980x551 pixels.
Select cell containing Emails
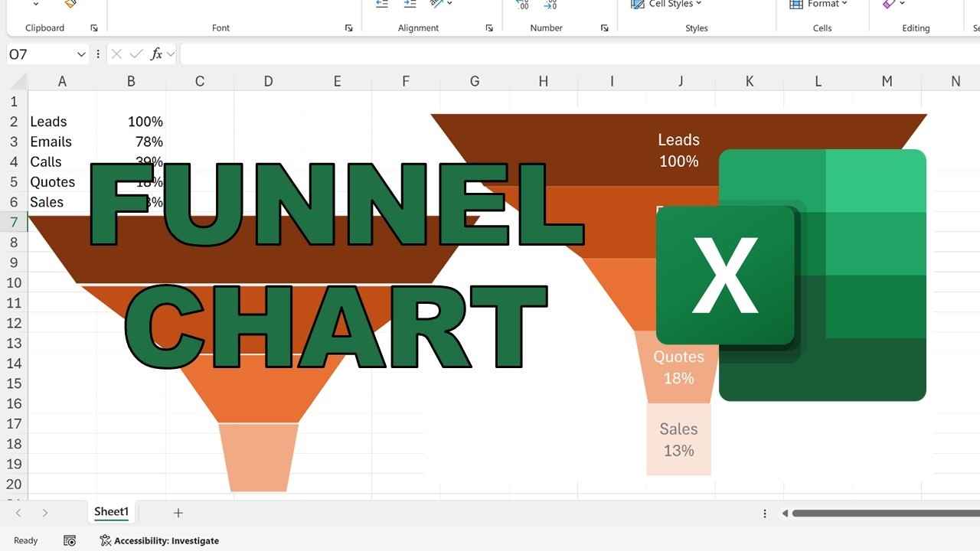click(62, 142)
